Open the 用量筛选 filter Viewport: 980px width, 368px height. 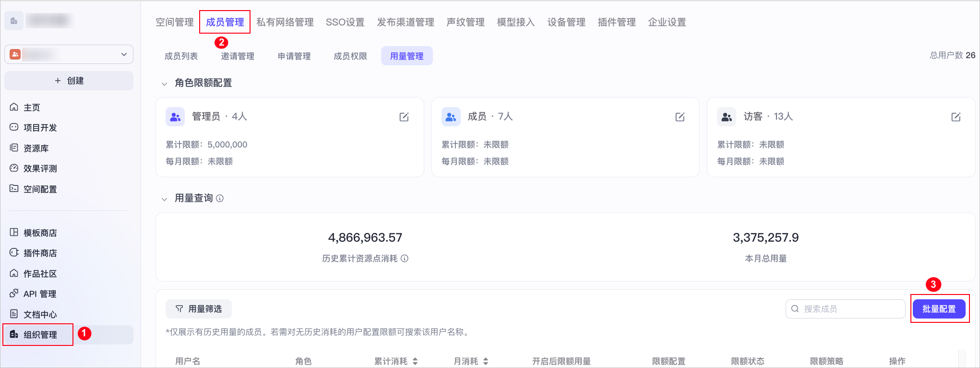point(199,309)
